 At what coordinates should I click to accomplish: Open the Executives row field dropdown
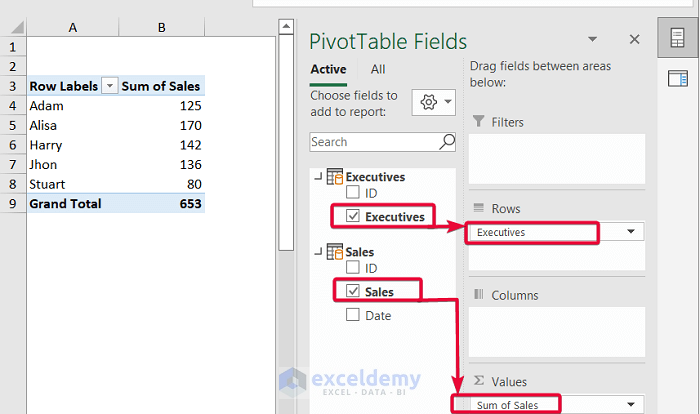(x=631, y=232)
